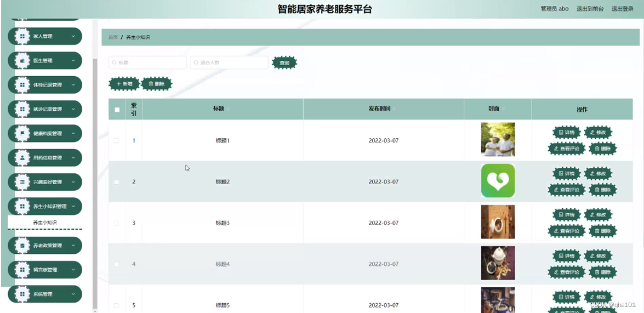Click 删除 for 标题3 row
The image size is (644, 313).
(x=602, y=231)
